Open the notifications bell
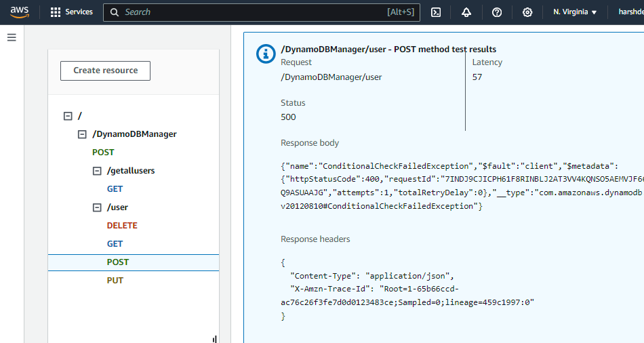 click(466, 12)
